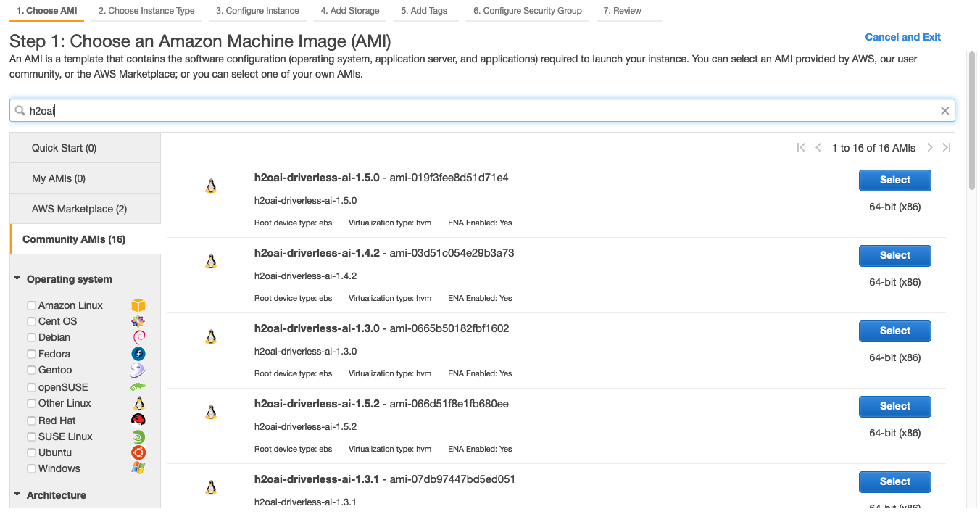Enable the SUSE Linux filter
980x522 pixels.
point(31,436)
